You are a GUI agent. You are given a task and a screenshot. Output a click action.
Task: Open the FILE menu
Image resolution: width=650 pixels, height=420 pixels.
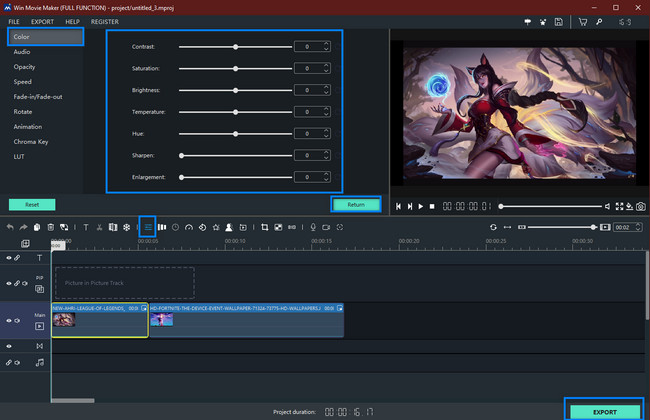pos(14,22)
